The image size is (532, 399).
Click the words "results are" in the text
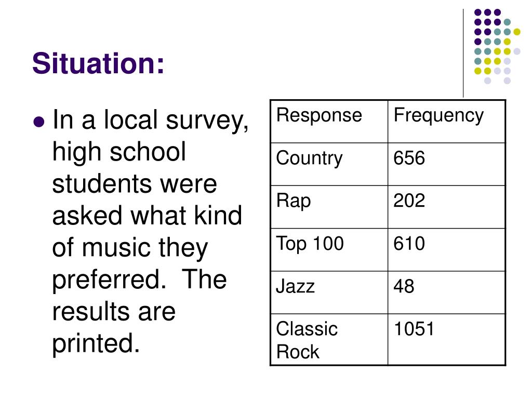[x=114, y=312]
